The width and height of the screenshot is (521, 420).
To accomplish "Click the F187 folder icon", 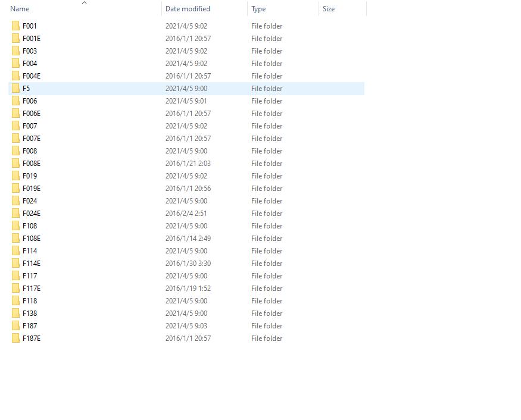I will coord(15,325).
